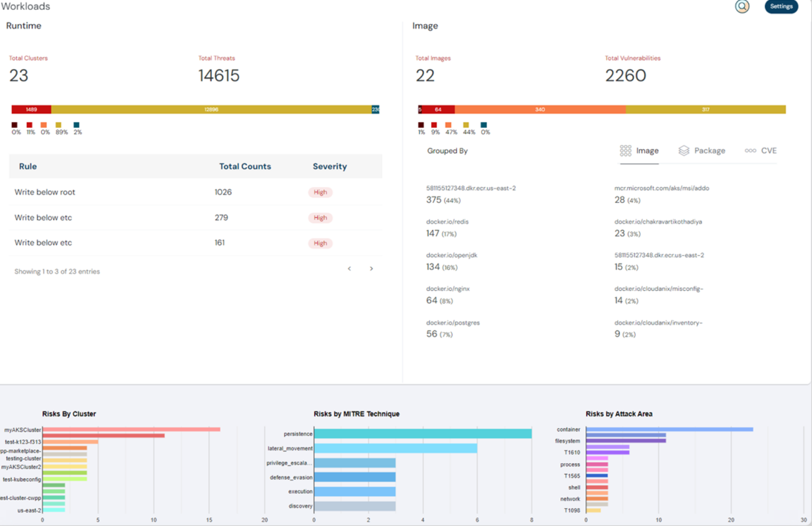812x526 pixels.
Task: Open docker.io/redis image entry
Action: click(x=447, y=222)
